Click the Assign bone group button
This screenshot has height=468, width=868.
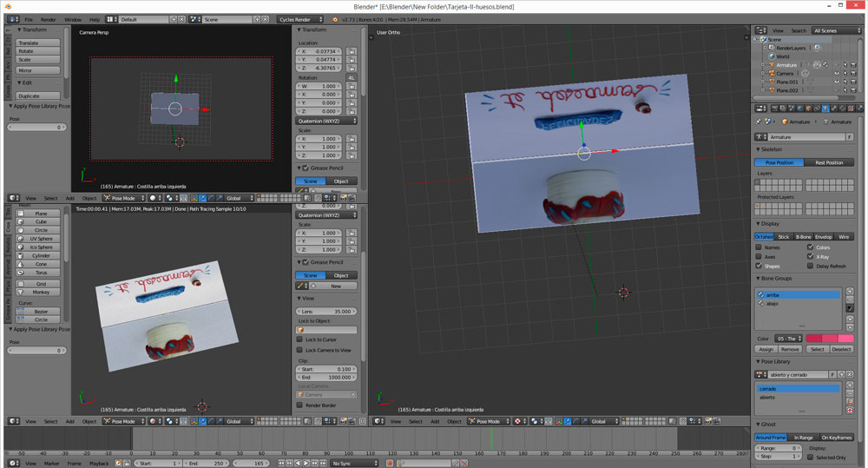point(766,349)
